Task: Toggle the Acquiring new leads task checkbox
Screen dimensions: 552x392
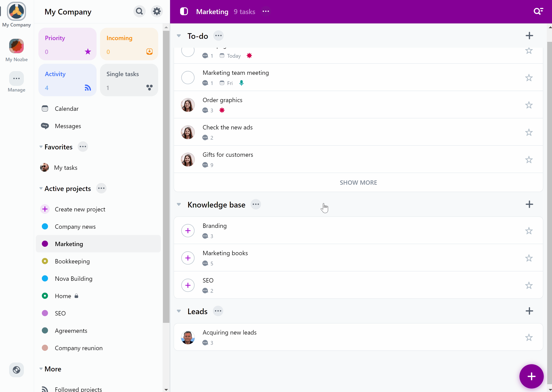Action: (x=188, y=337)
